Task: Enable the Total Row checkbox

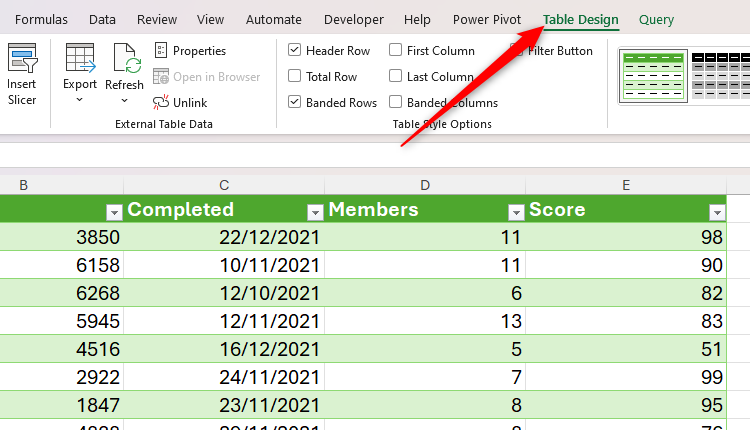Action: 295,76
